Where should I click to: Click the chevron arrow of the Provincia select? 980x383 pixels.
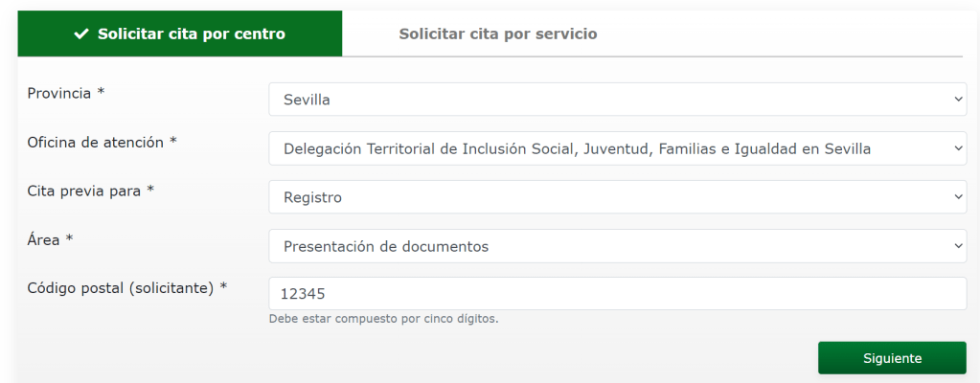tap(958, 99)
